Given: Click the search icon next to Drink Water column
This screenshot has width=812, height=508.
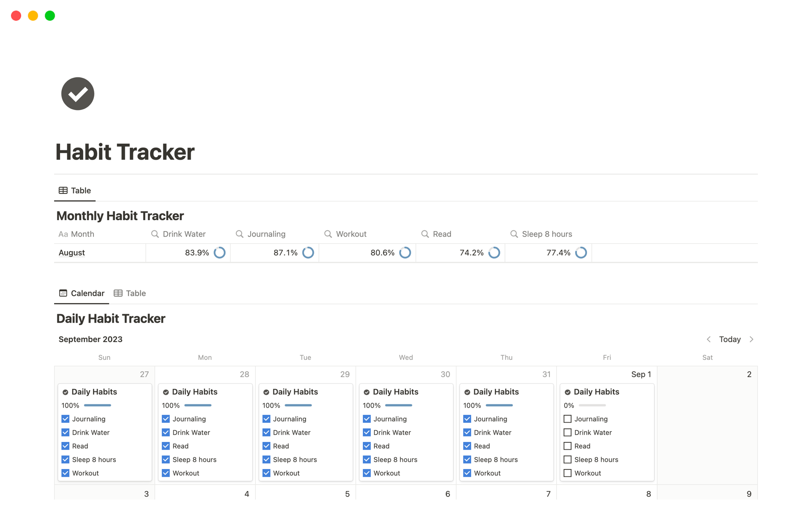Looking at the screenshot, I should pos(156,233).
